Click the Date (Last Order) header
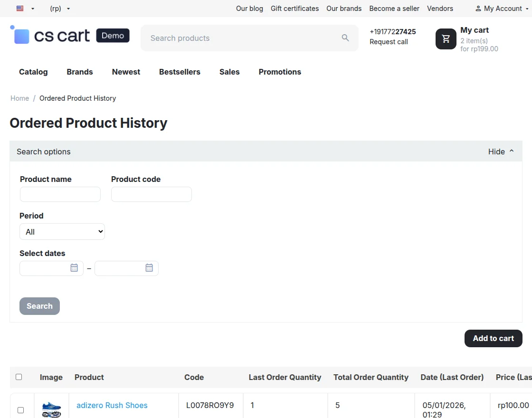 coord(452,377)
